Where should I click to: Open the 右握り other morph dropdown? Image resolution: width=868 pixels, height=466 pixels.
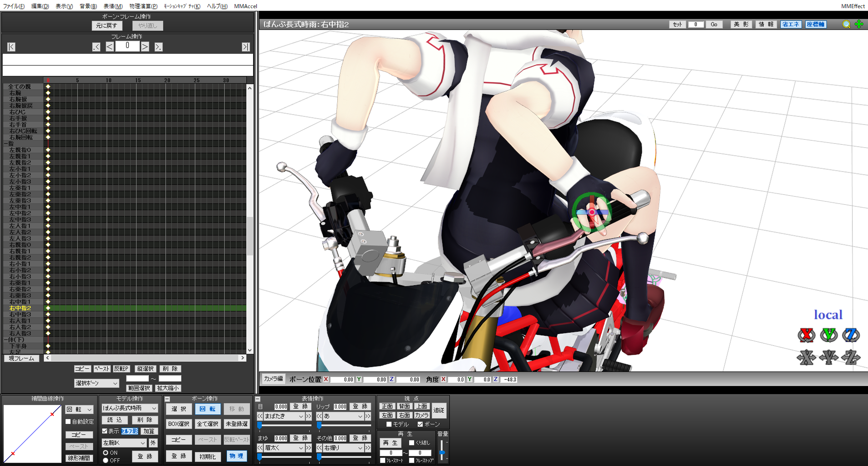pos(343,448)
